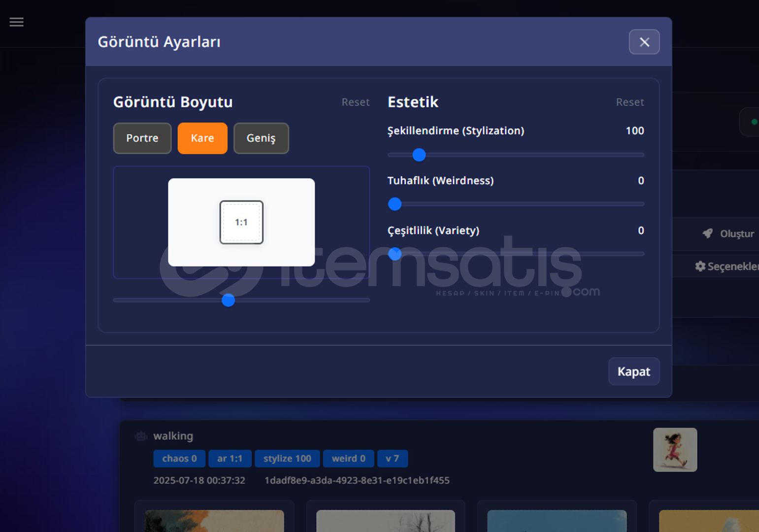Open the third generated image with blue sky
This screenshot has height=532, width=759.
(557, 521)
